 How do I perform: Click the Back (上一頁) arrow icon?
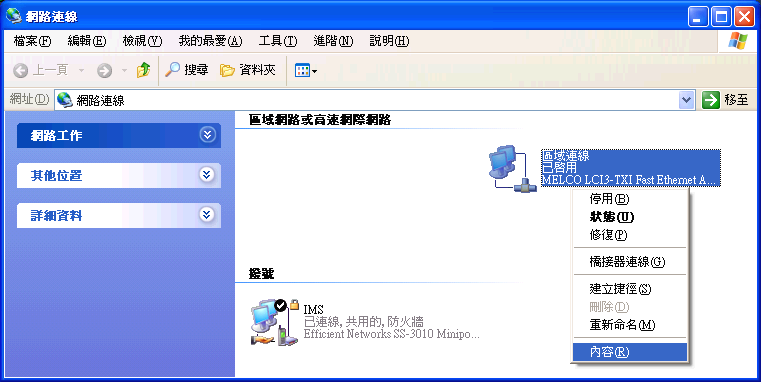[20, 71]
